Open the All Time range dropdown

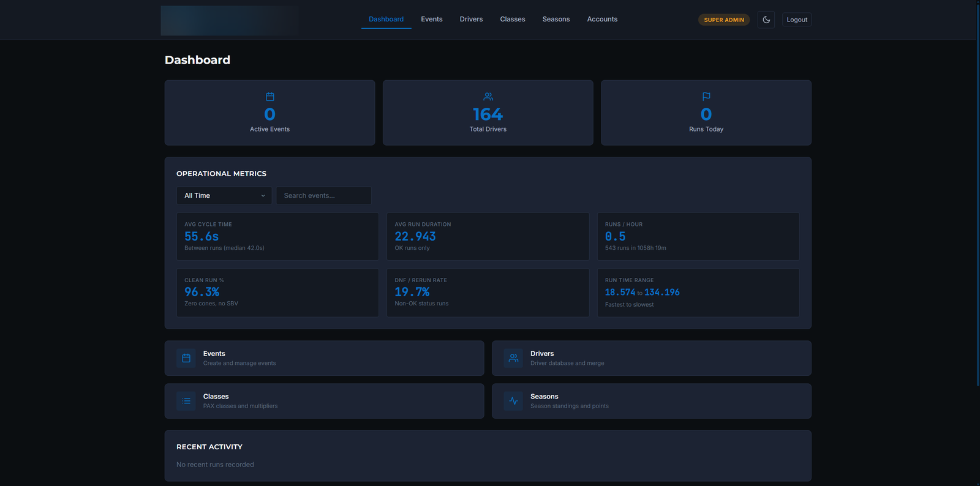pyautogui.click(x=224, y=195)
